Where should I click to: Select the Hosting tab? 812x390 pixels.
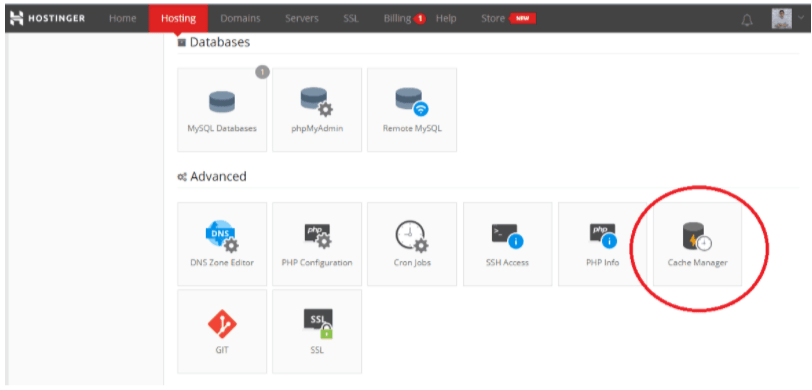(178, 19)
